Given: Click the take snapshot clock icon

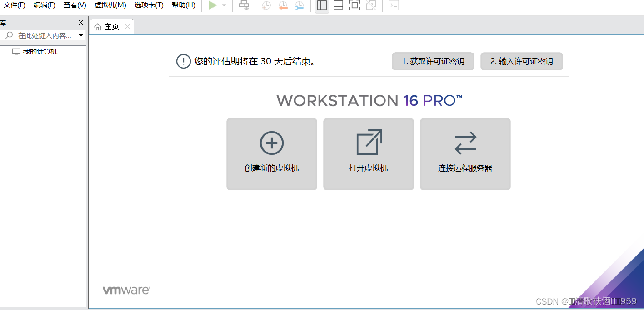Looking at the screenshot, I should coord(266,5).
